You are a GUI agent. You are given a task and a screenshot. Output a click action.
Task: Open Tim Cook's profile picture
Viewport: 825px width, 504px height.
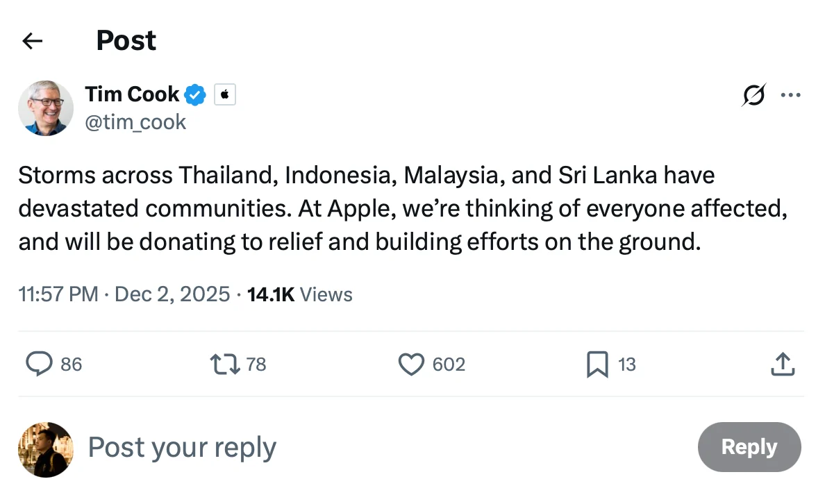click(x=46, y=108)
